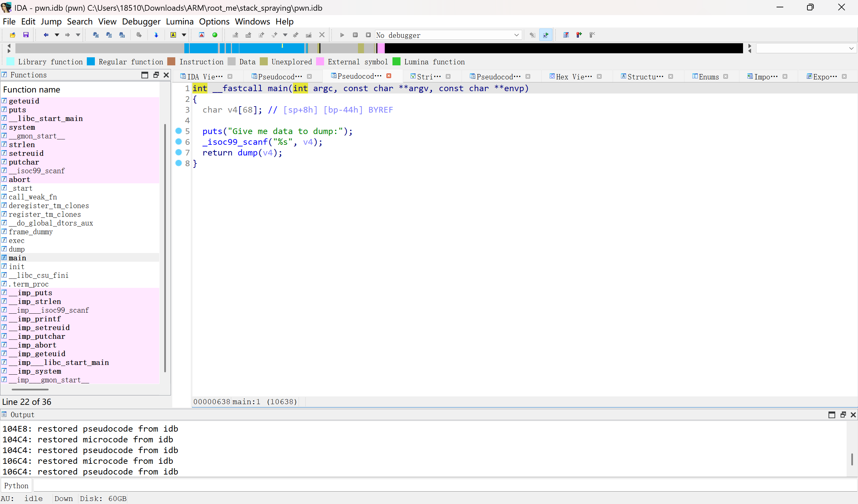Maximize the Output panel
This screenshot has height=504, width=858.
tap(832, 415)
